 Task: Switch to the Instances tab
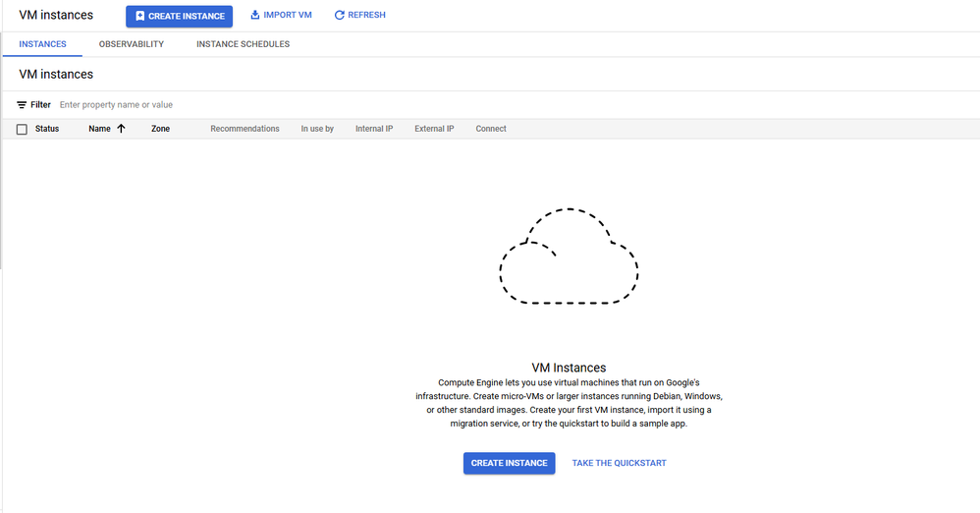[42, 44]
